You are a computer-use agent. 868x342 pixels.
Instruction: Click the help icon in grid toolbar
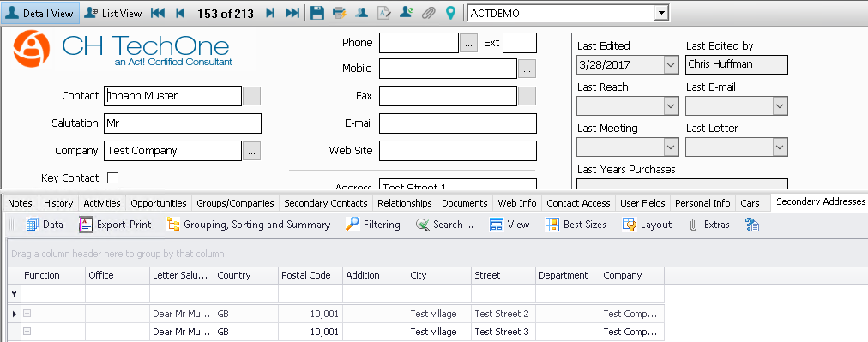(751, 225)
